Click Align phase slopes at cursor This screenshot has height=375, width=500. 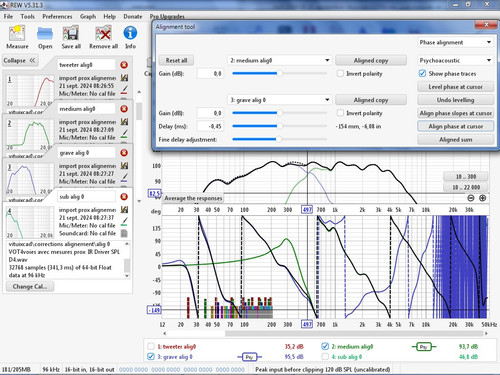[455, 113]
